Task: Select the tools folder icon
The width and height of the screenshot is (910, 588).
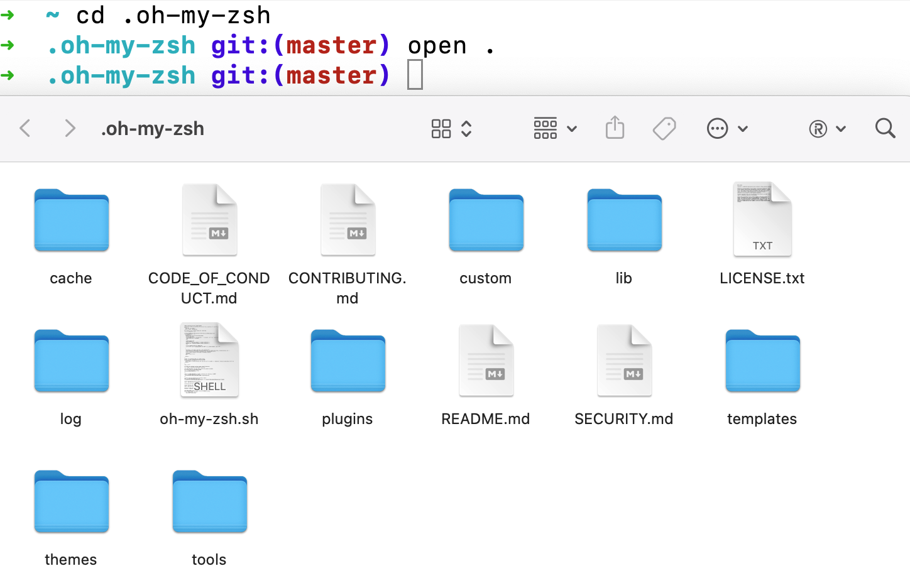Action: pyautogui.click(x=210, y=501)
